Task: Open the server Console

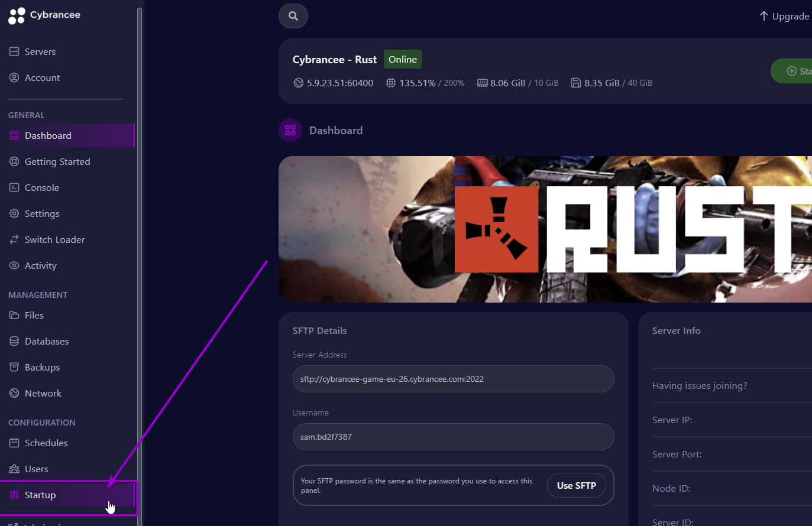Action: pos(41,187)
